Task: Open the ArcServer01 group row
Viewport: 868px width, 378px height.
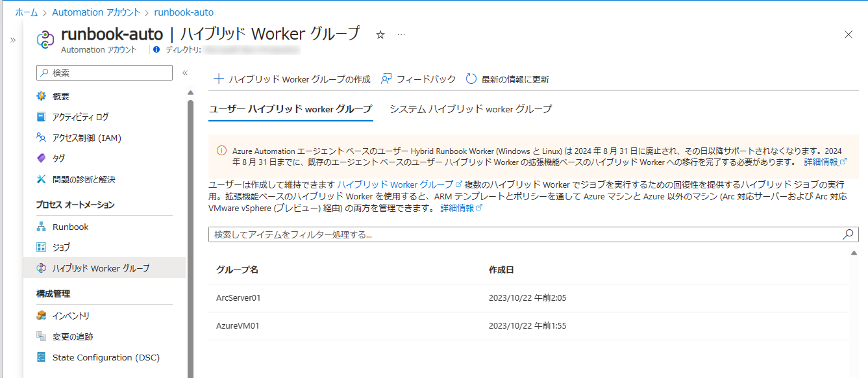Action: pos(528,298)
